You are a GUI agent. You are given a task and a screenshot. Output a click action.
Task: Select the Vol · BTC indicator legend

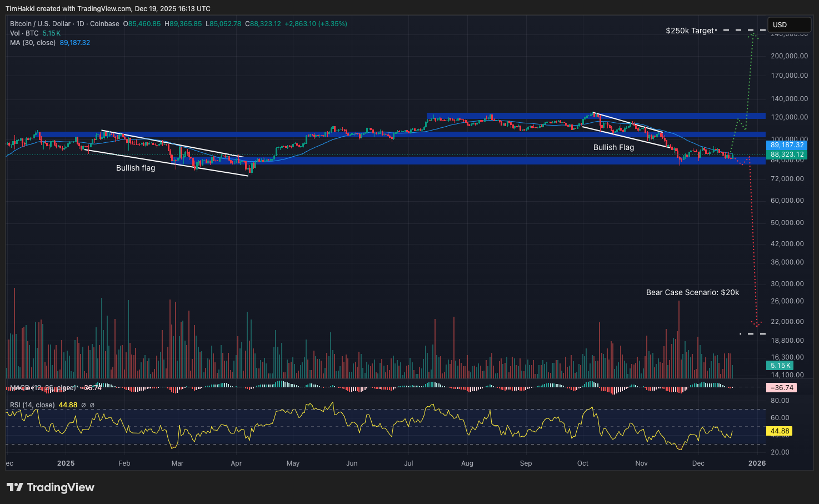24,33
